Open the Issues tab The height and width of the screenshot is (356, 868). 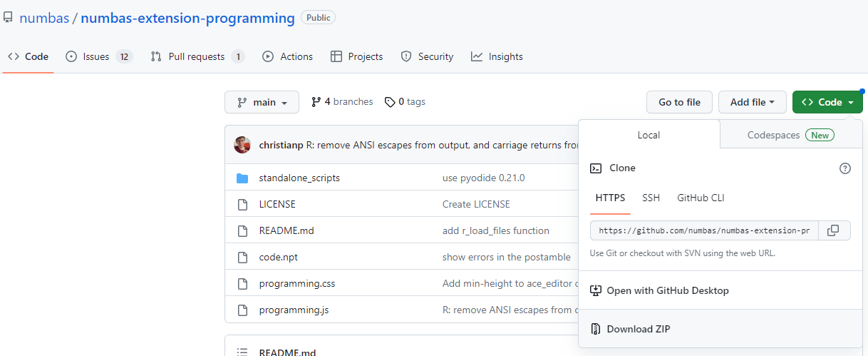(99, 56)
